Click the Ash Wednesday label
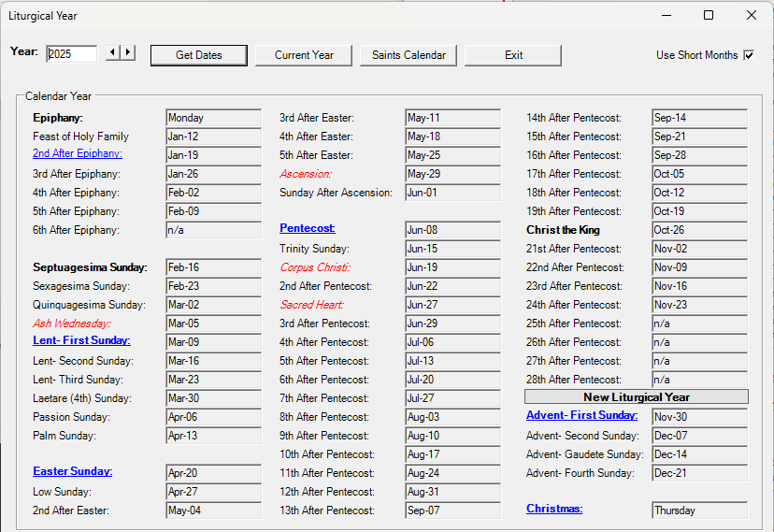The image size is (774, 532). point(72,324)
